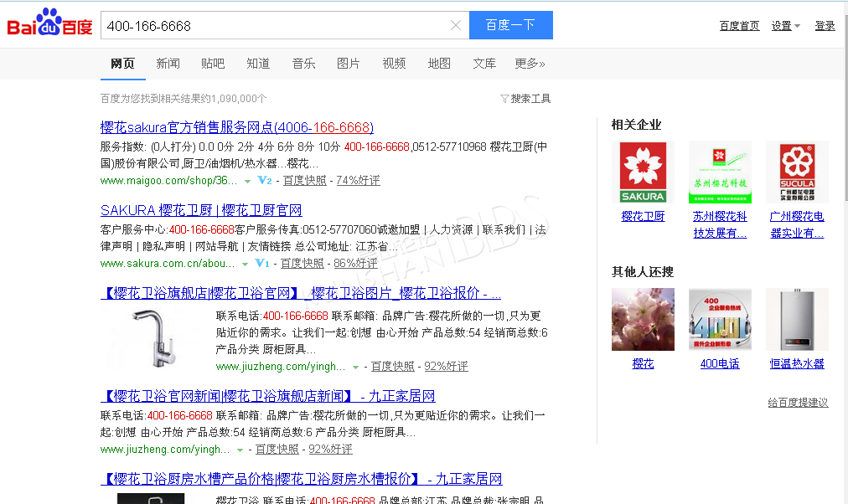This screenshot has width=848, height=504.
Task: Click 92%好评 on 樱花卫浴官网新闻 result
Action: coord(330,449)
